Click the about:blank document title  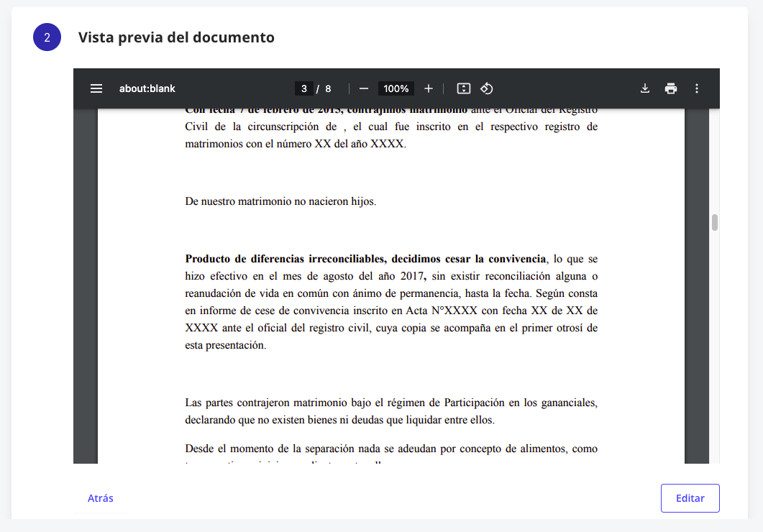point(147,88)
